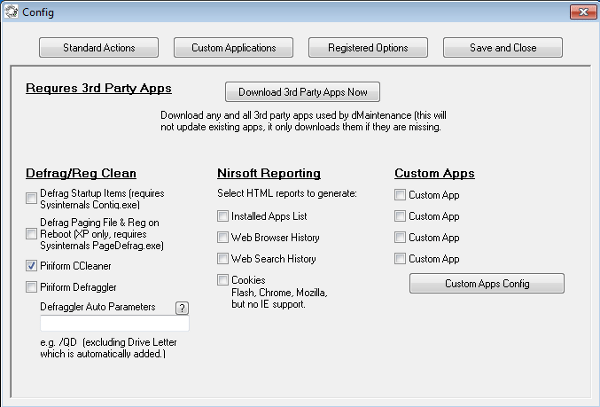This screenshot has width=600, height=407.
Task: Toggle Defrag Paging File & Reg on Reboot
Action: pos(32,233)
